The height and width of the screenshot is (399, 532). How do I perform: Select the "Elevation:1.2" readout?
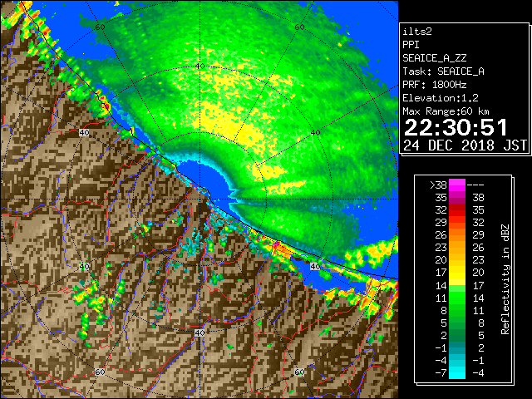pyautogui.click(x=441, y=98)
